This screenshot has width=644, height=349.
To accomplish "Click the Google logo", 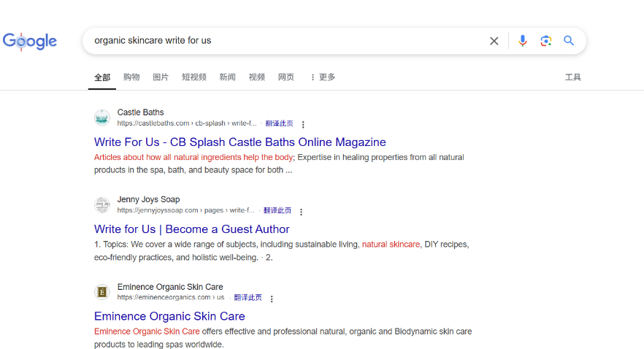I will pyautogui.click(x=30, y=42).
